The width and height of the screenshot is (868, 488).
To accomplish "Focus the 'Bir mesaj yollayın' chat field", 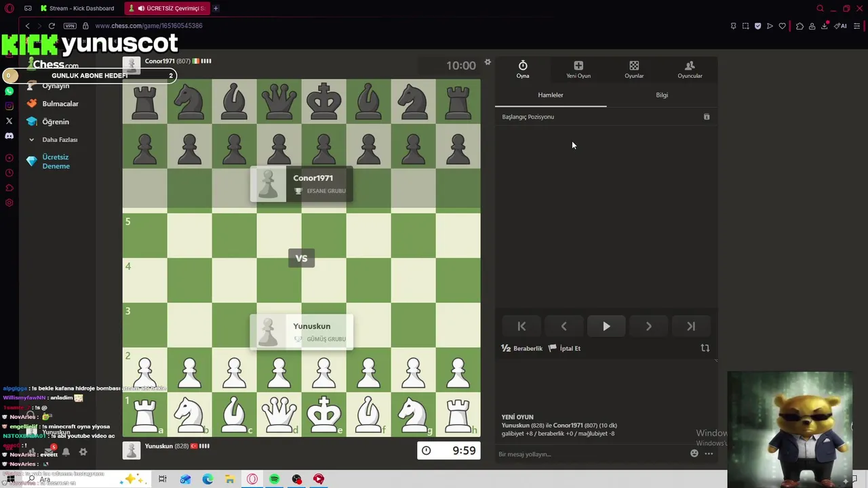I will point(590,454).
